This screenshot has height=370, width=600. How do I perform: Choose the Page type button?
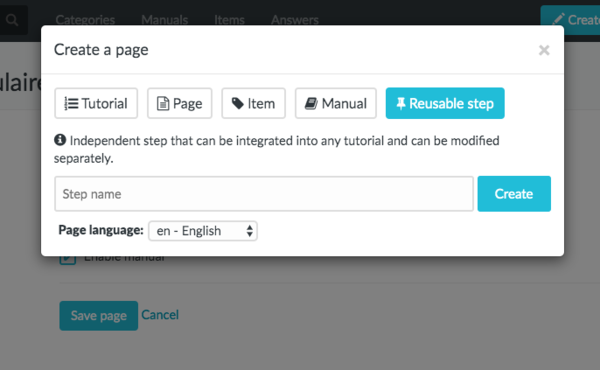179,103
